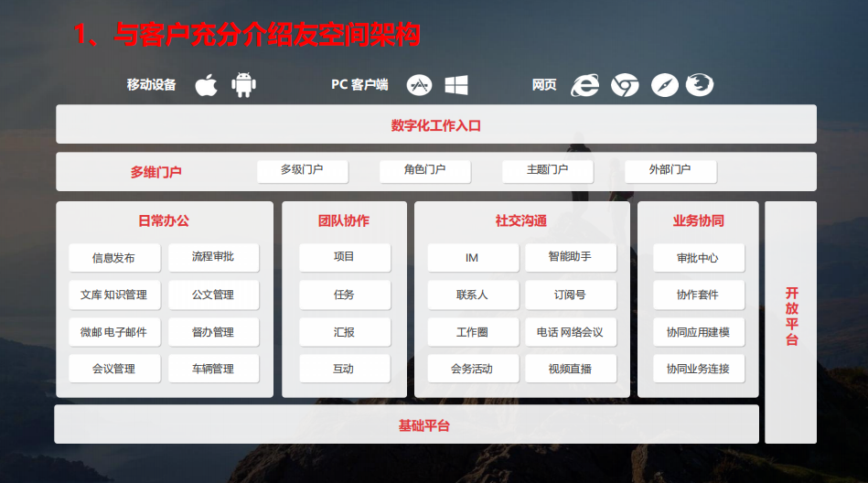Click the 智能助手 box

tap(571, 258)
